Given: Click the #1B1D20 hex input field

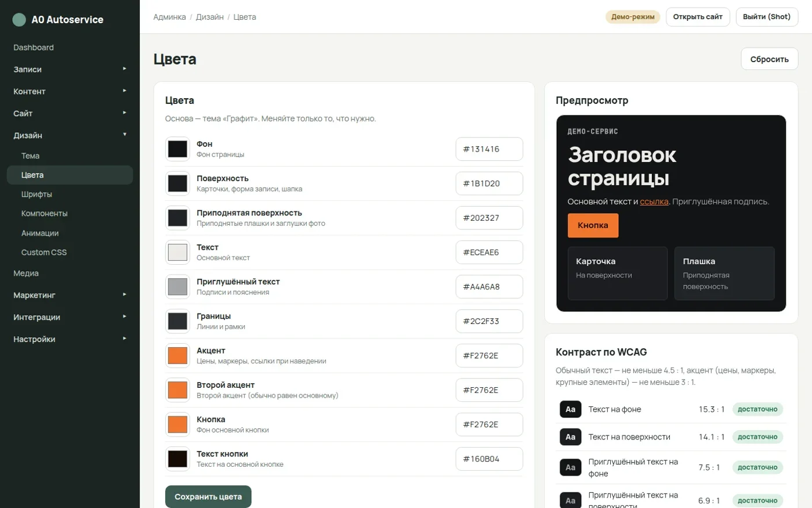Looking at the screenshot, I should (x=489, y=183).
